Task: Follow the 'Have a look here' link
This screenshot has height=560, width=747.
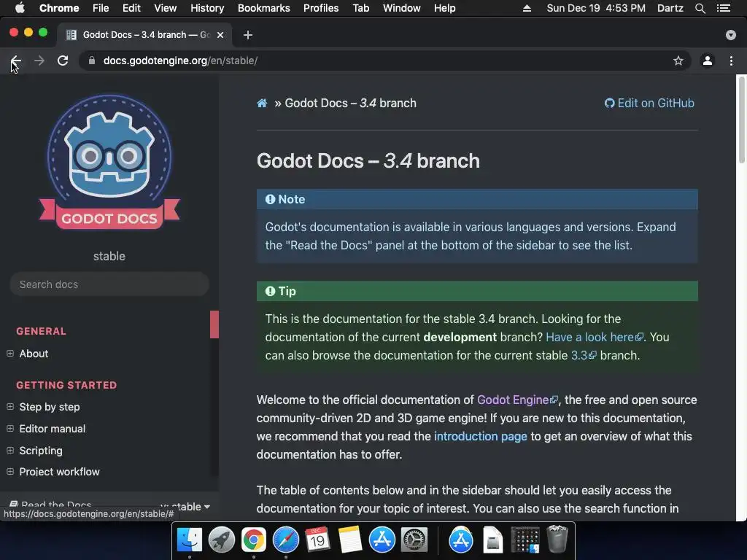Action: [594, 337]
